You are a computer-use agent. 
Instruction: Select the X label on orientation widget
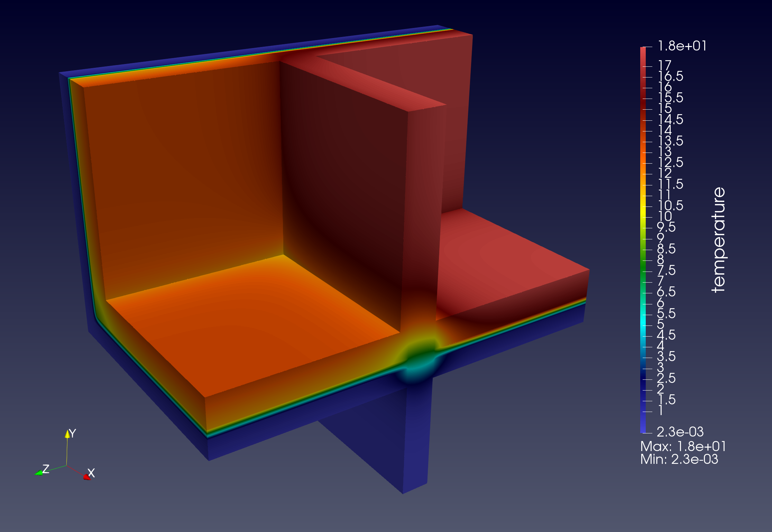91,473
